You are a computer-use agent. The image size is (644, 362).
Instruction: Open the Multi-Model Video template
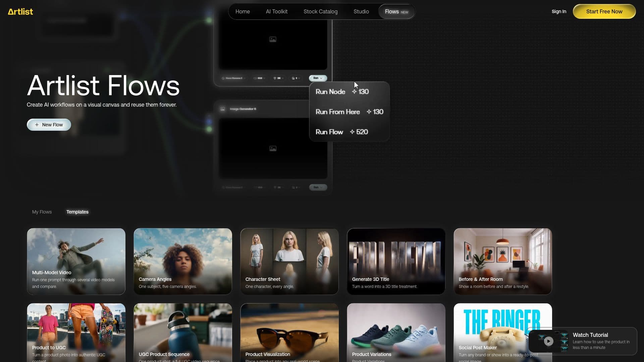click(x=76, y=261)
